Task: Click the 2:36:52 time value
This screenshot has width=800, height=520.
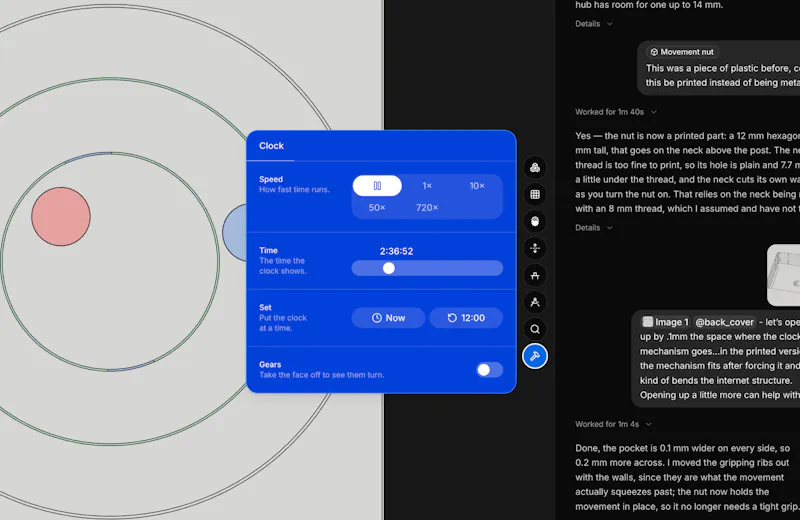Action: tap(396, 251)
